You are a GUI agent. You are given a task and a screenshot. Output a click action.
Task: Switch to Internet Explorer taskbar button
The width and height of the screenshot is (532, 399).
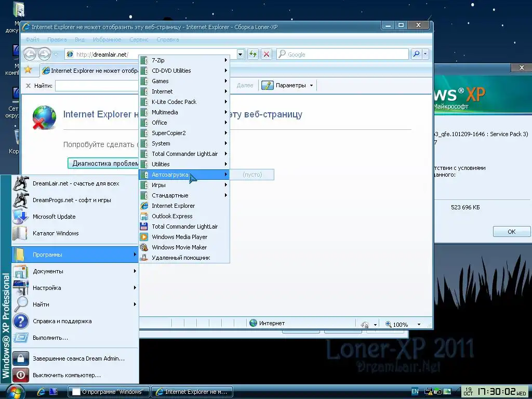pos(192,392)
